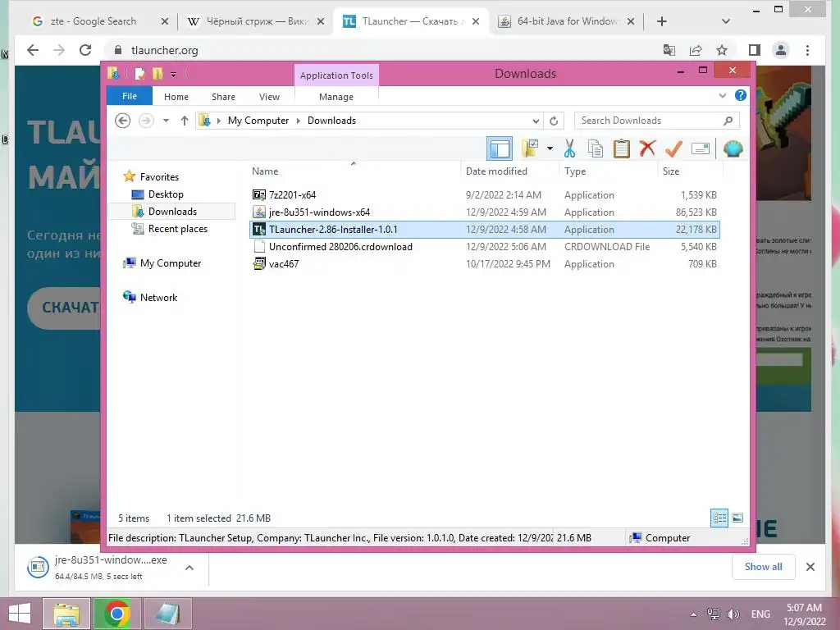Open the File tab in Explorer
The image size is (840, 630).
(x=130, y=96)
